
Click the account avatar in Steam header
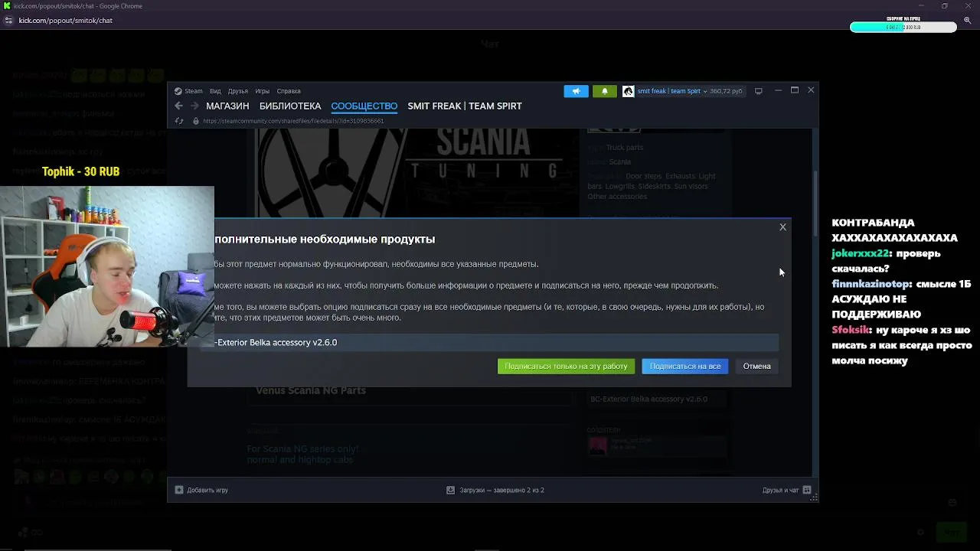click(x=628, y=91)
